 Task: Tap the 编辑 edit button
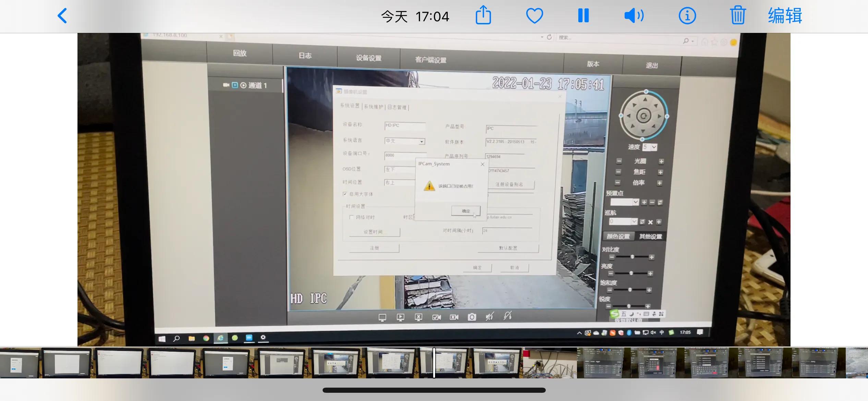tap(785, 16)
